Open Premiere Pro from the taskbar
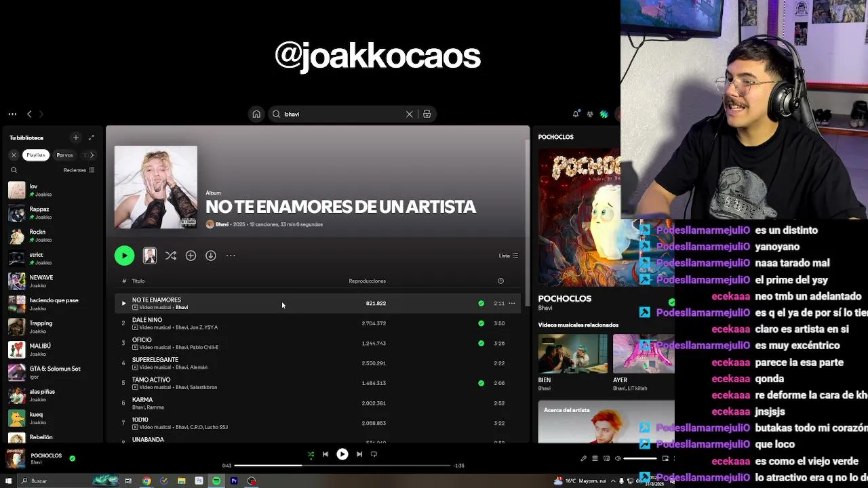The image size is (868, 488). [x=234, y=481]
